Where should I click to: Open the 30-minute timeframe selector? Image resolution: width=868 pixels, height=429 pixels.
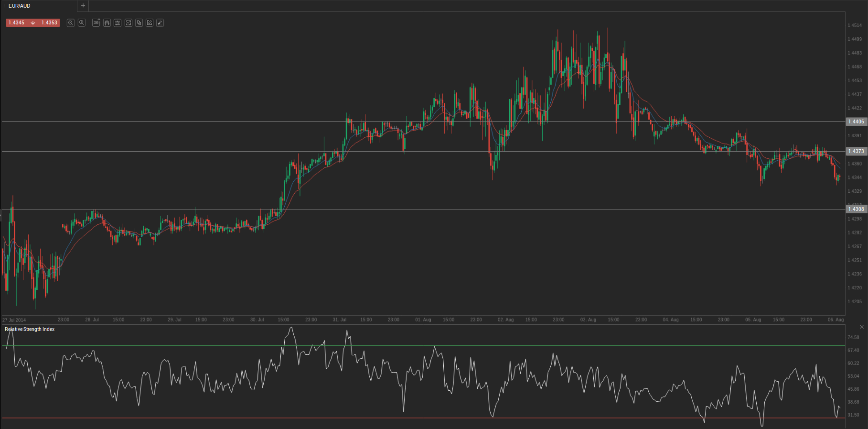click(x=96, y=23)
